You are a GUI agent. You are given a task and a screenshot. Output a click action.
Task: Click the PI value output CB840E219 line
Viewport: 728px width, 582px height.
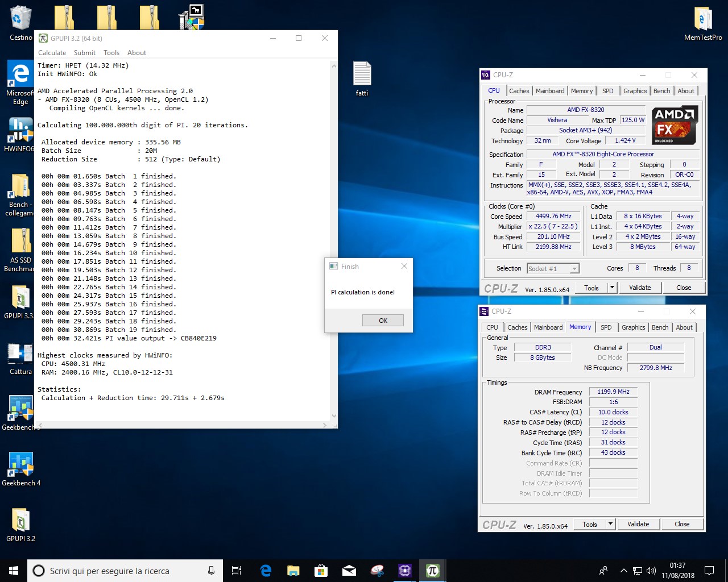coord(129,338)
